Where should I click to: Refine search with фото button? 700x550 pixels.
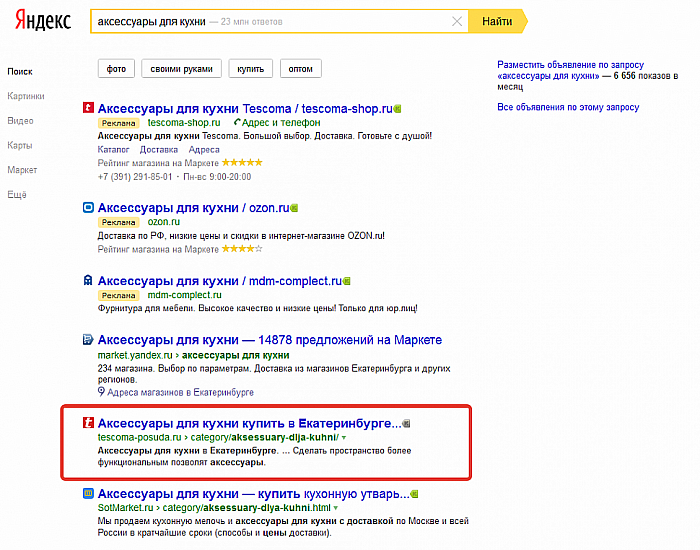pos(116,69)
